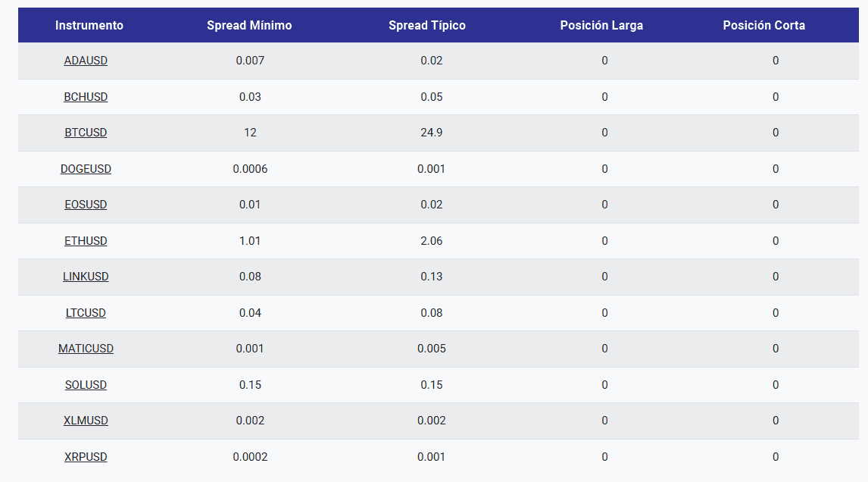Open the SOLUSD instrument link
The height and width of the screenshot is (482, 868).
[86, 385]
